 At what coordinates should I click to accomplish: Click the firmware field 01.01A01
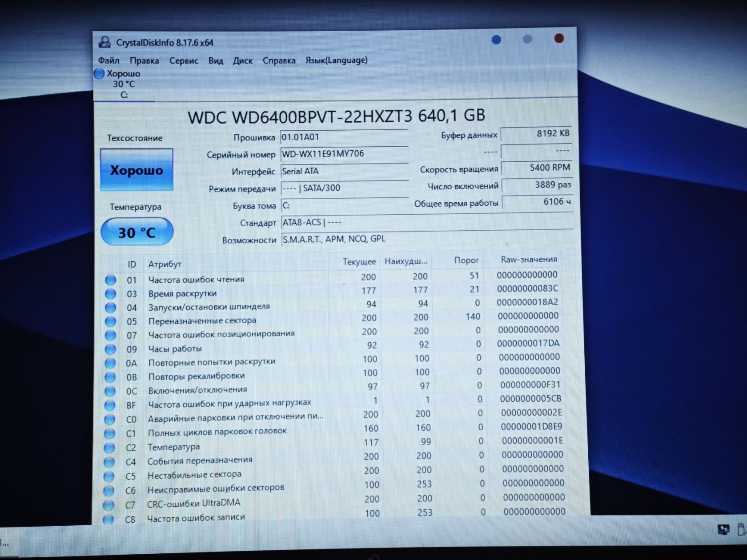click(344, 137)
